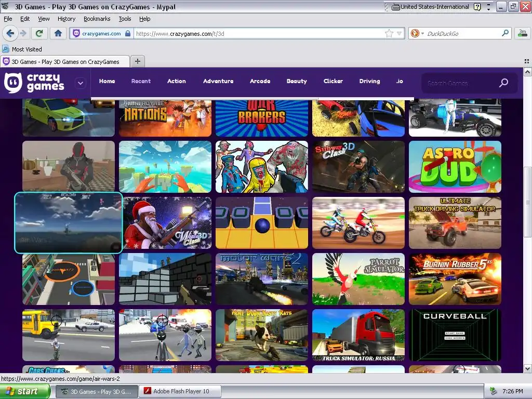532x399 pixels.
Task: Click the padlock site security icon
Action: click(x=128, y=34)
